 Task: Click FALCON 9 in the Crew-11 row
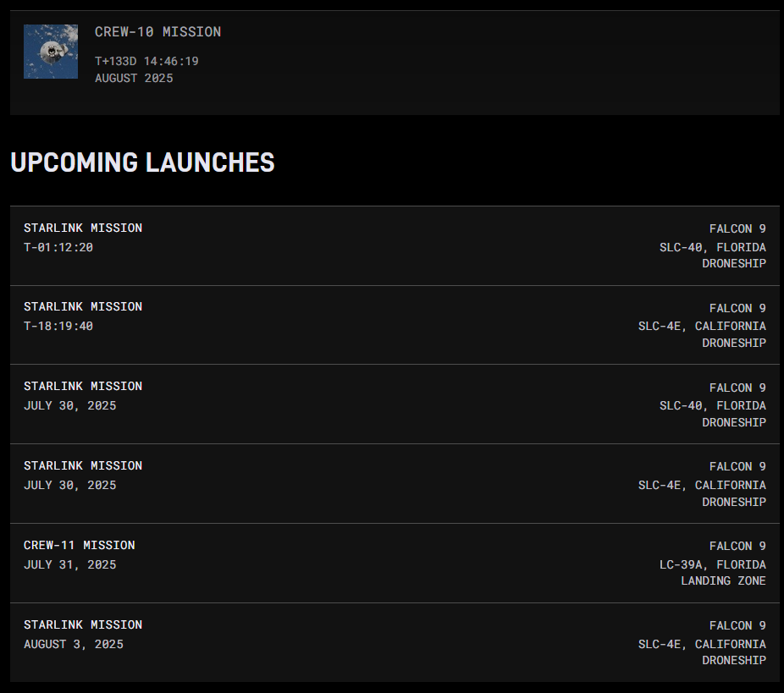737,546
